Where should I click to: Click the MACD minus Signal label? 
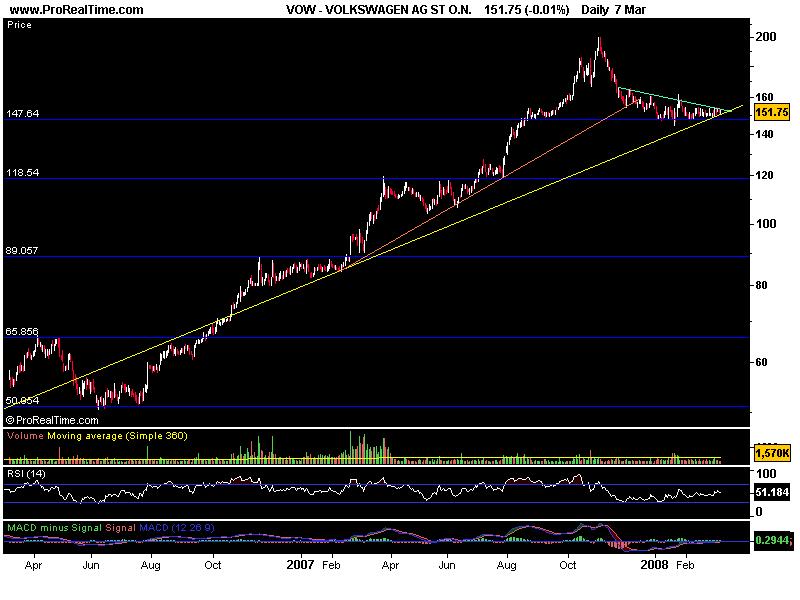[x=55, y=528]
